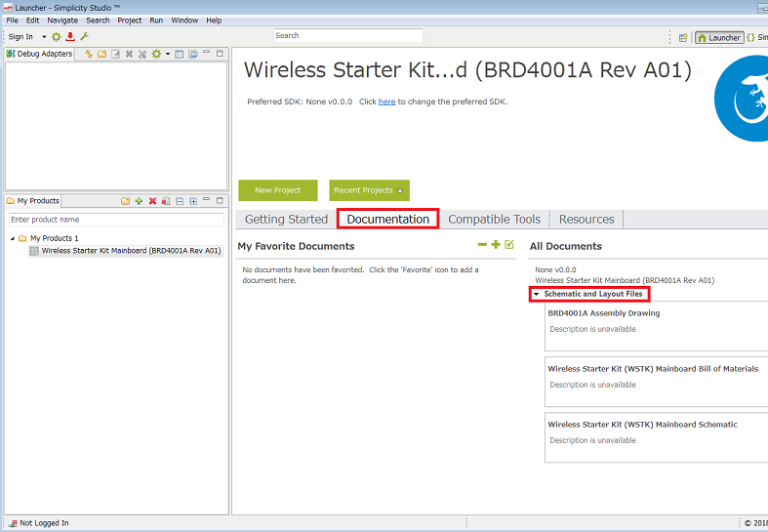Click the green checkmark icon in My Favorite Documents

point(509,244)
